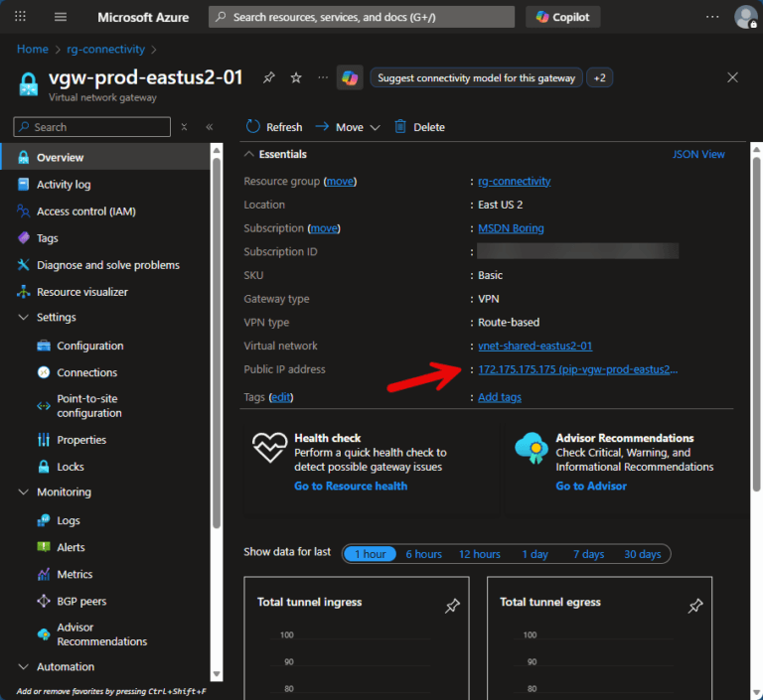763x700 pixels.
Task: Click the top bar ellipsis menu
Action: 712,17
